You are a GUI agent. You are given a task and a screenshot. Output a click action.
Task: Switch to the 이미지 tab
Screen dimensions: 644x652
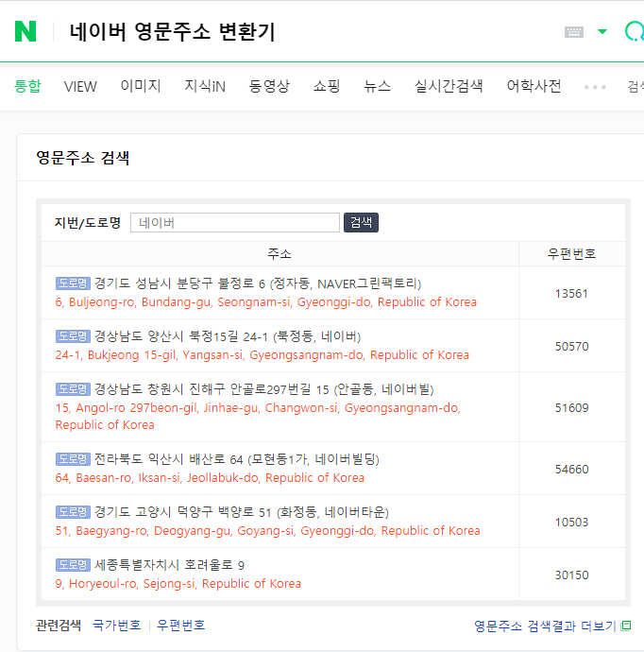coord(141,86)
